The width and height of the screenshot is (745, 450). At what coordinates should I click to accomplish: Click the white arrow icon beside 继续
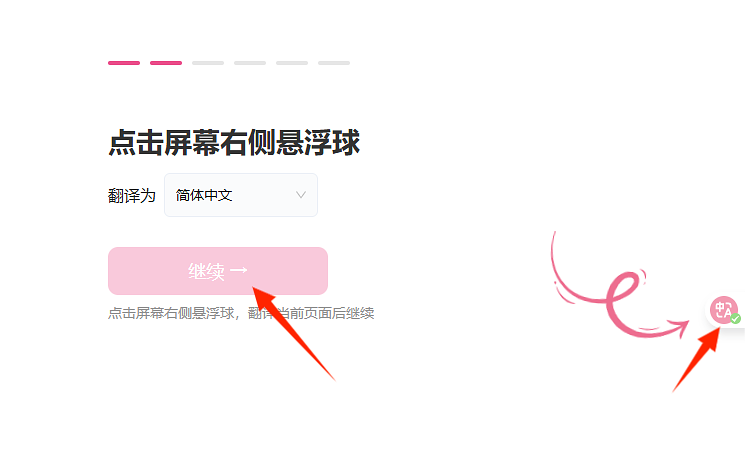[x=239, y=270]
